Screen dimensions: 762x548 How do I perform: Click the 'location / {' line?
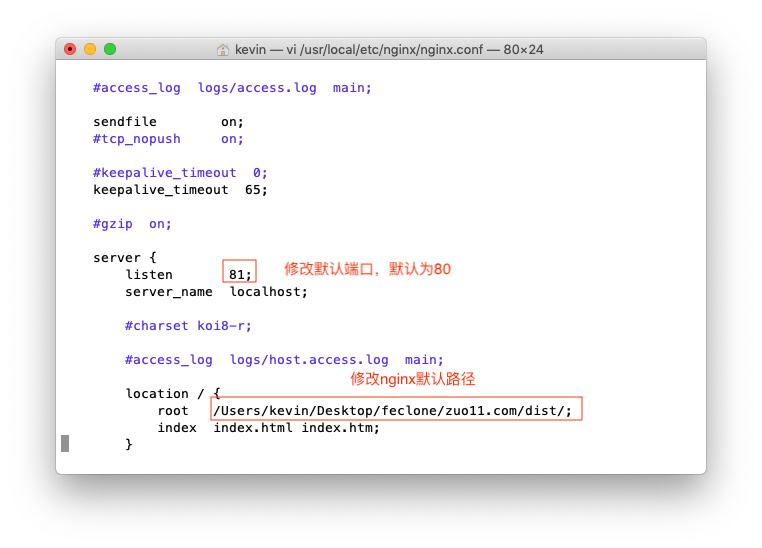tap(173, 394)
